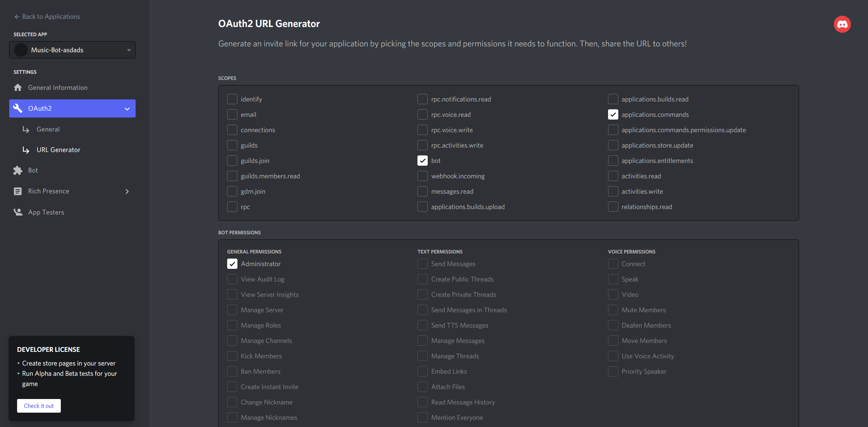Open the General subpage under OAuth2
The height and width of the screenshot is (427, 868).
pyautogui.click(x=48, y=129)
